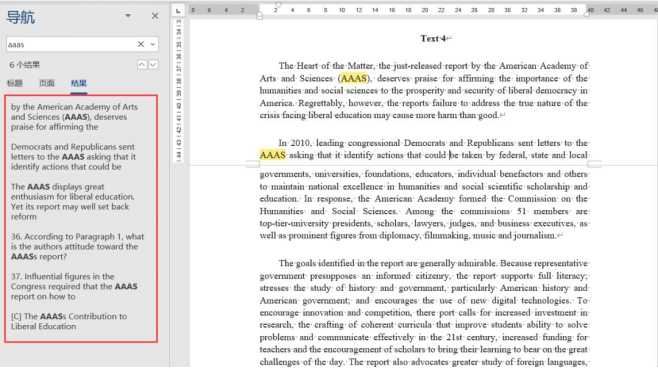This screenshot has height=368, width=658.
Task: Open result 'Democrats and Republicans sent letters'
Action: 81,157
